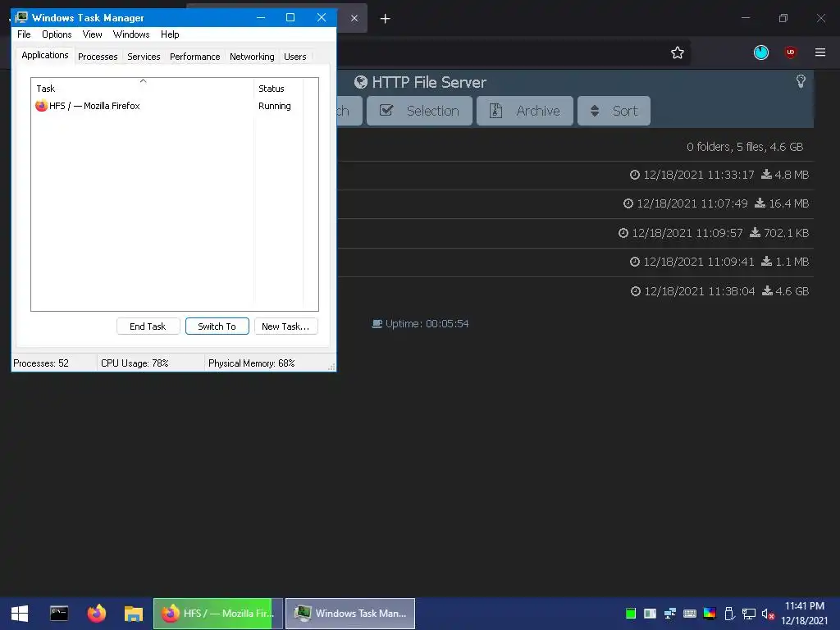The height and width of the screenshot is (630, 840).
Task: Click the clock icon beside 11:33:17 timestamp
Action: [635, 175]
